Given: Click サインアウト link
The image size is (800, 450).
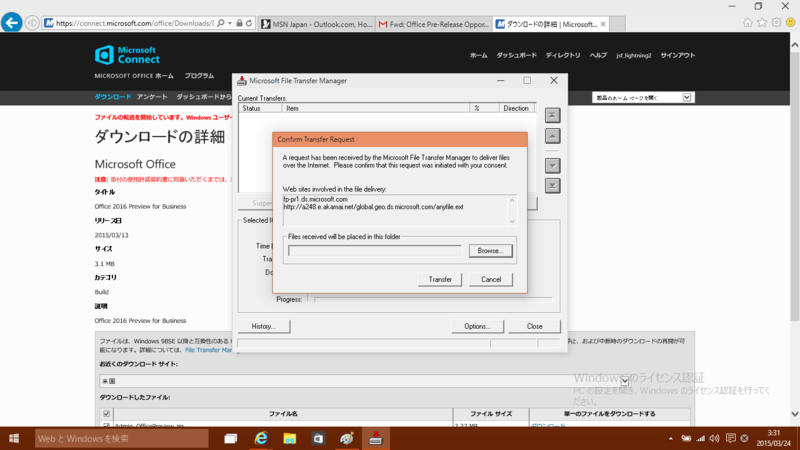Looking at the screenshot, I should (x=678, y=55).
